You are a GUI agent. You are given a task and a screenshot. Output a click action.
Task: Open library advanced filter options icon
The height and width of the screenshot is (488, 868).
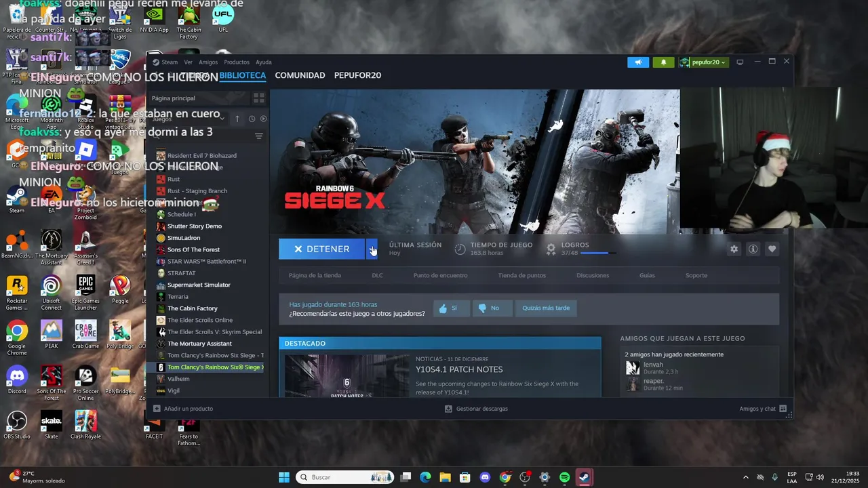(x=258, y=136)
